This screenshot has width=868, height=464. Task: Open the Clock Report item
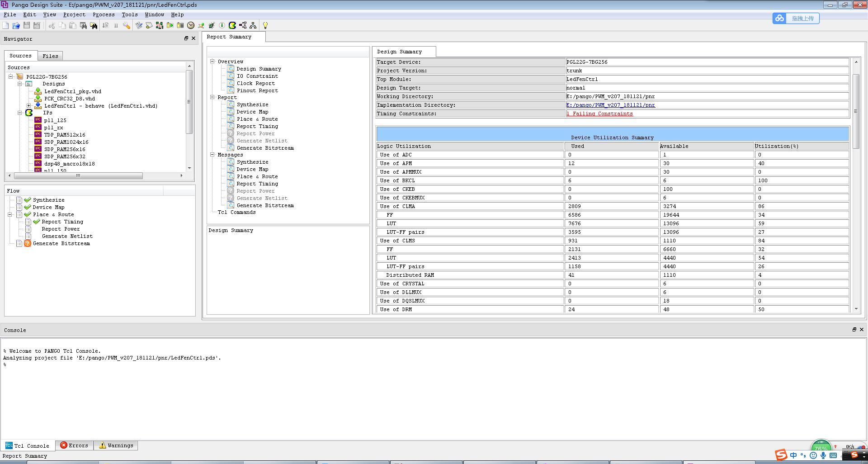[x=255, y=83]
